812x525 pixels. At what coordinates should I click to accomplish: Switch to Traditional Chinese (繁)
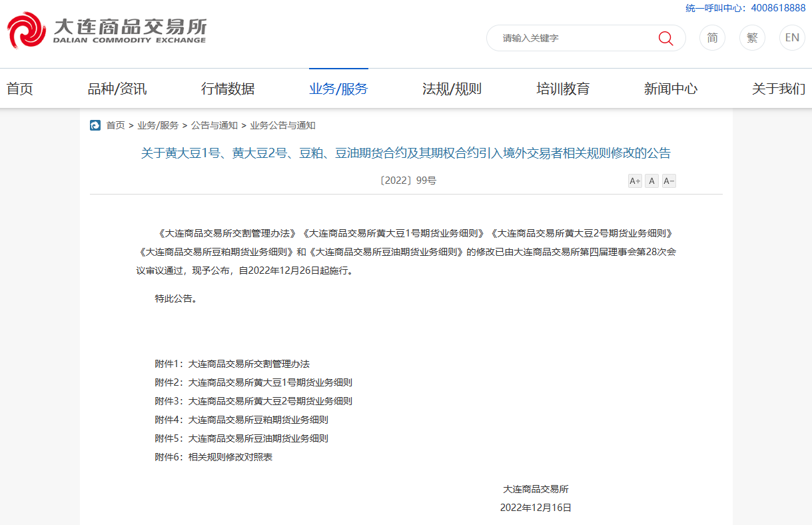[x=752, y=38]
